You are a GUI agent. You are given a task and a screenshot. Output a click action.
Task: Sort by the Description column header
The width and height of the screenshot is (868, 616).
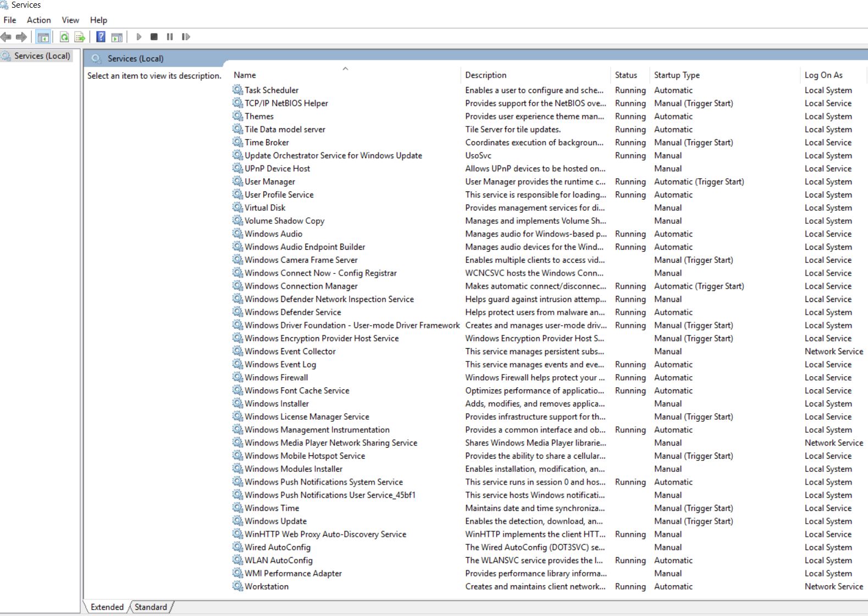(x=535, y=75)
